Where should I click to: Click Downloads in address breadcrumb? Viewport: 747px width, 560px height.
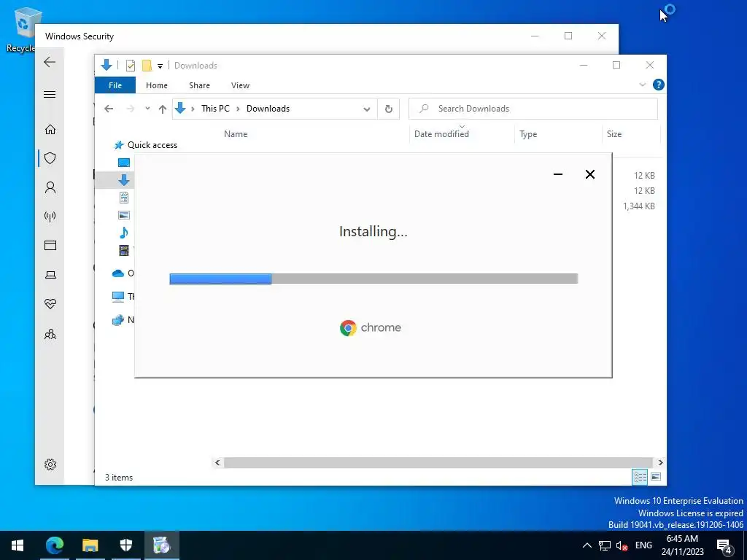coord(268,109)
